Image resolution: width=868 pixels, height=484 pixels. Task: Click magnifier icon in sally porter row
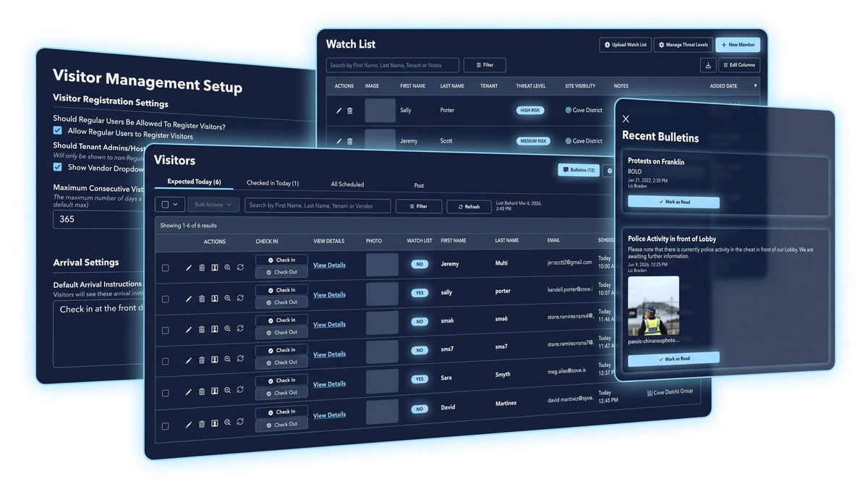227,298
